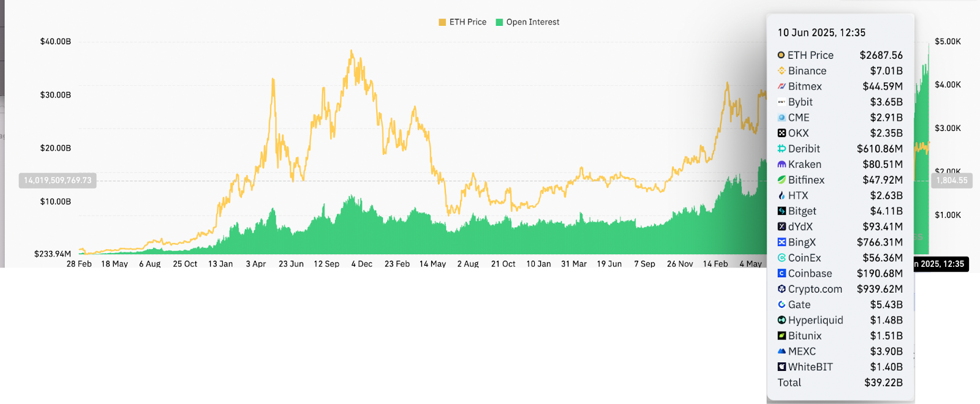Click the dYdX exchange icon

point(782,226)
